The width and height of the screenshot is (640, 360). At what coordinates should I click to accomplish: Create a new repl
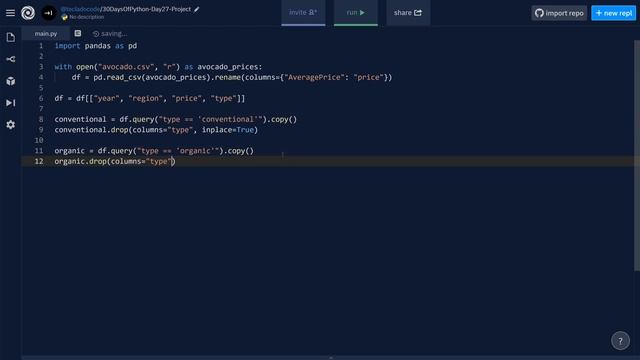pyautogui.click(x=613, y=13)
